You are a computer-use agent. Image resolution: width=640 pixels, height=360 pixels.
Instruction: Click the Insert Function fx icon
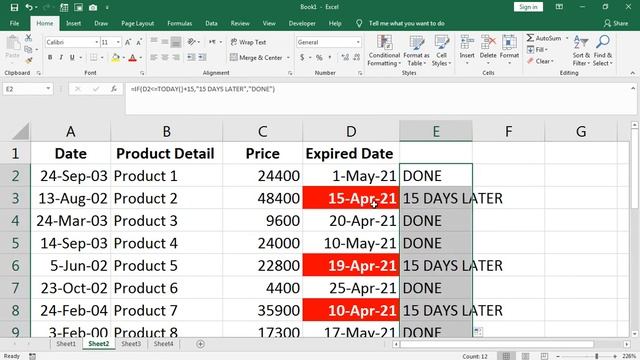[x=114, y=89]
